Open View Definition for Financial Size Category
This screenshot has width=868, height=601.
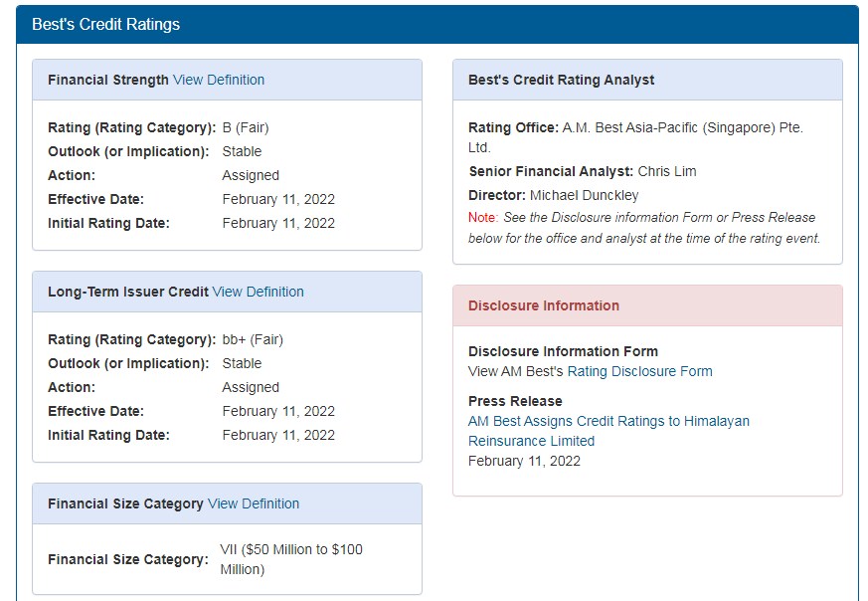[x=253, y=503]
